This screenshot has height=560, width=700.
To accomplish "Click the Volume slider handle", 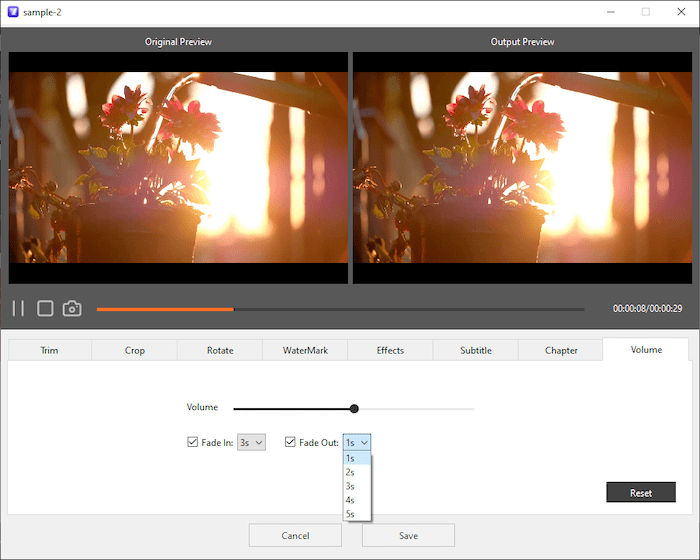I will [354, 408].
